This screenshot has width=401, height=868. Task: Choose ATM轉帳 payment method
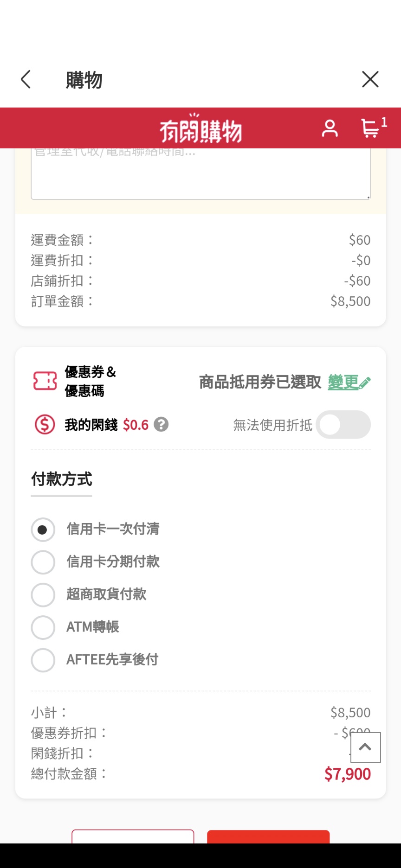coord(43,627)
